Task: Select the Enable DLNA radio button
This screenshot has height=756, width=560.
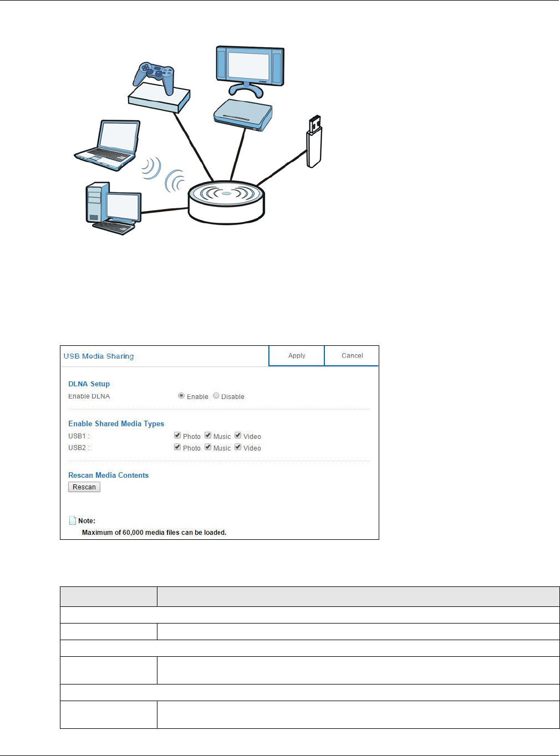Action: click(181, 396)
